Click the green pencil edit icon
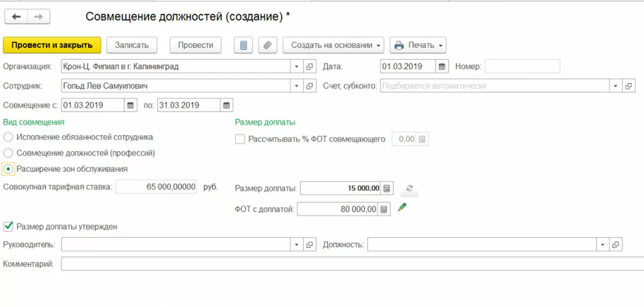Image resolution: width=644 pixels, height=307 pixels. (402, 207)
